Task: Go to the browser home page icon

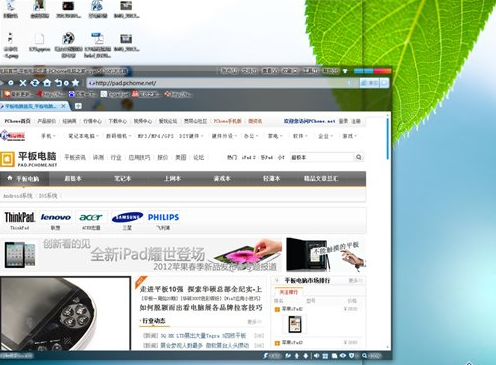Action: coord(47,83)
